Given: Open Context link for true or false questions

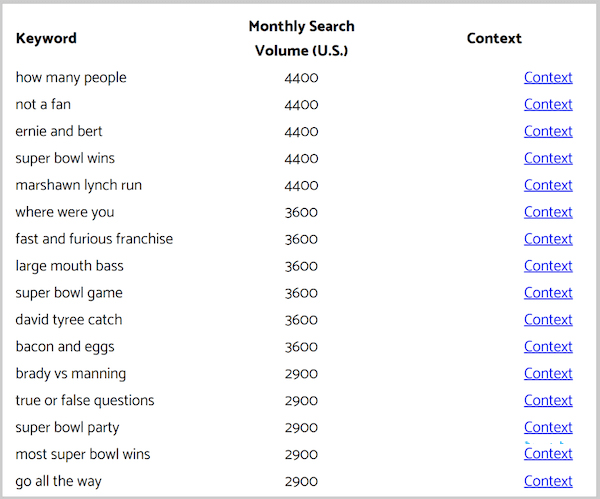Looking at the screenshot, I should coord(548,401).
